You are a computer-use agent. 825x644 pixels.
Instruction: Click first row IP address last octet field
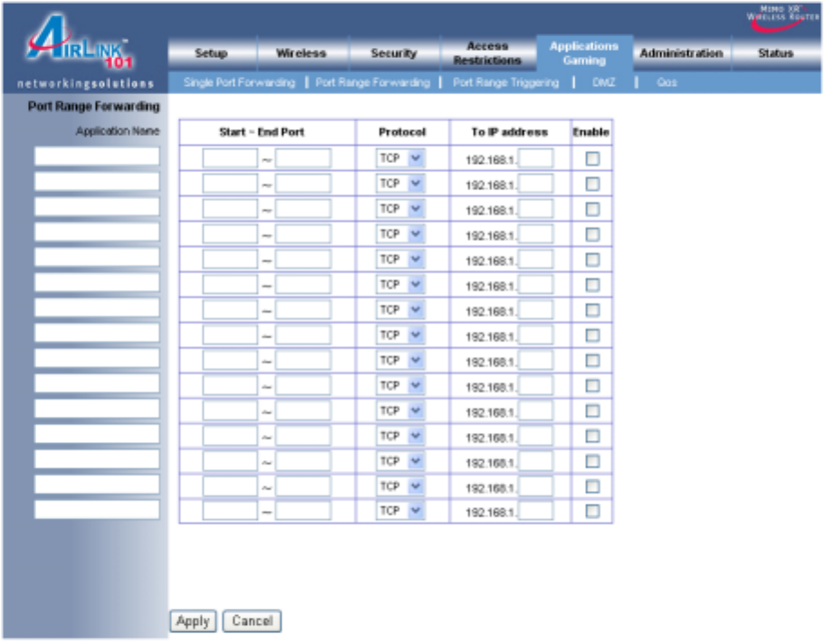point(535,158)
